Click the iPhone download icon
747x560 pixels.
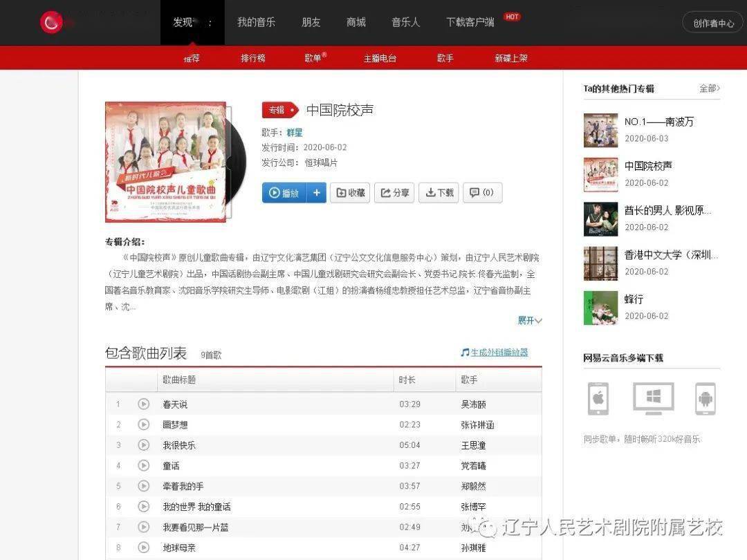(x=598, y=398)
